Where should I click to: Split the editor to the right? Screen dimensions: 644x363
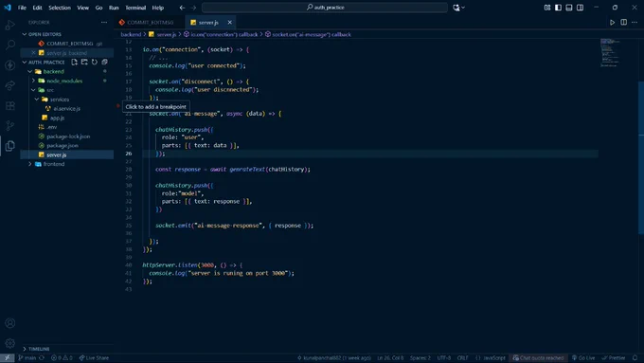click(x=623, y=22)
